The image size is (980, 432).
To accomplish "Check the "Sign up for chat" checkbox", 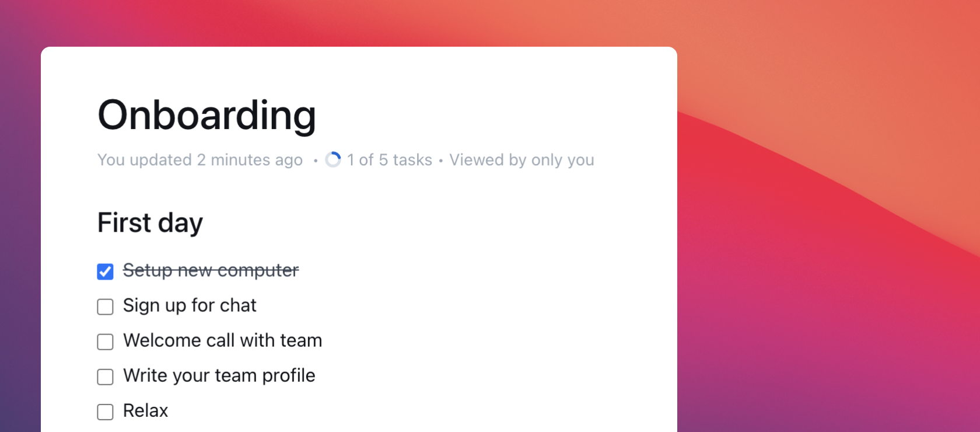I will (x=105, y=306).
